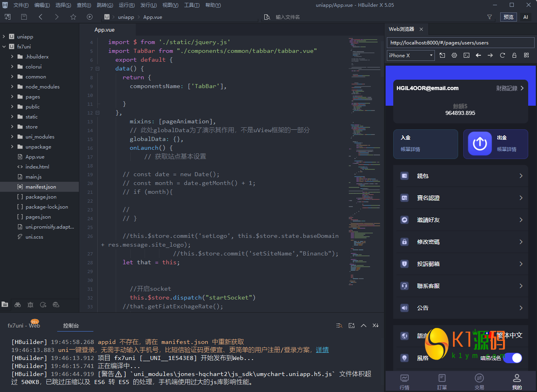Click the 详情 link in the console
This screenshot has width=537, height=392.
click(322, 350)
